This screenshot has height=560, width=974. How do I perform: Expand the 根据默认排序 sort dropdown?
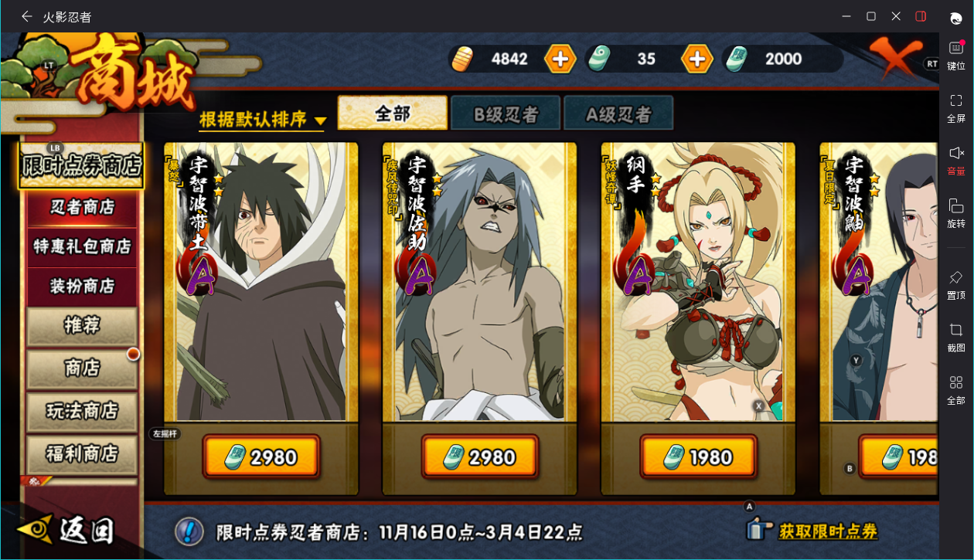[x=262, y=120]
